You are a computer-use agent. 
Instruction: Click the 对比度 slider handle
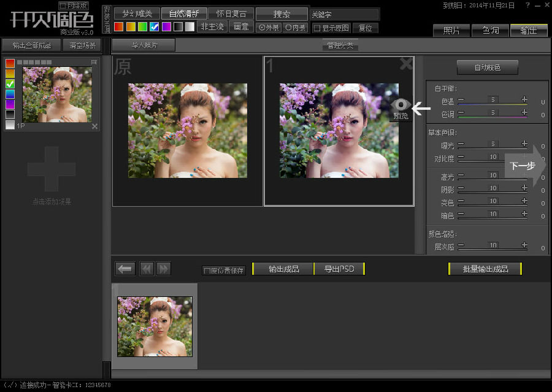tap(493, 158)
